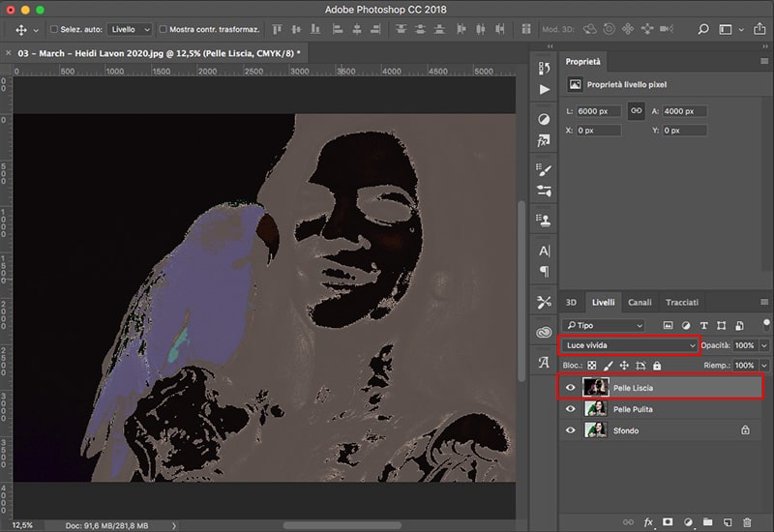Open the Actions panel play icon

[x=544, y=90]
